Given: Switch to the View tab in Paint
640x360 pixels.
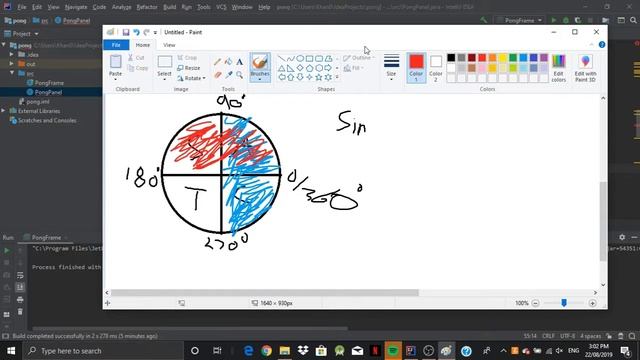Looking at the screenshot, I should click(169, 45).
